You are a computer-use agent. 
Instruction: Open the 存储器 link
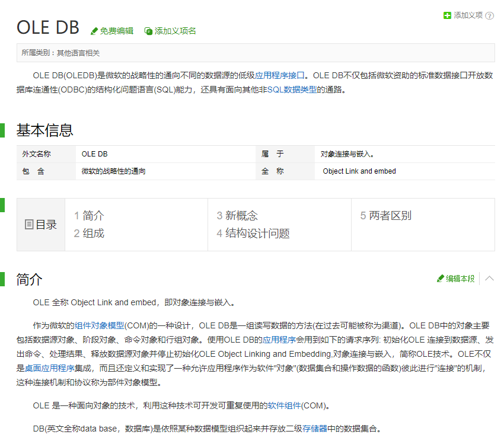click(x=314, y=429)
